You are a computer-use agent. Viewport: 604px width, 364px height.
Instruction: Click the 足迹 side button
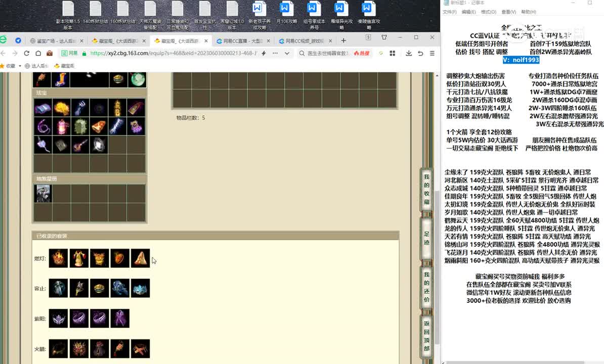[426, 238]
